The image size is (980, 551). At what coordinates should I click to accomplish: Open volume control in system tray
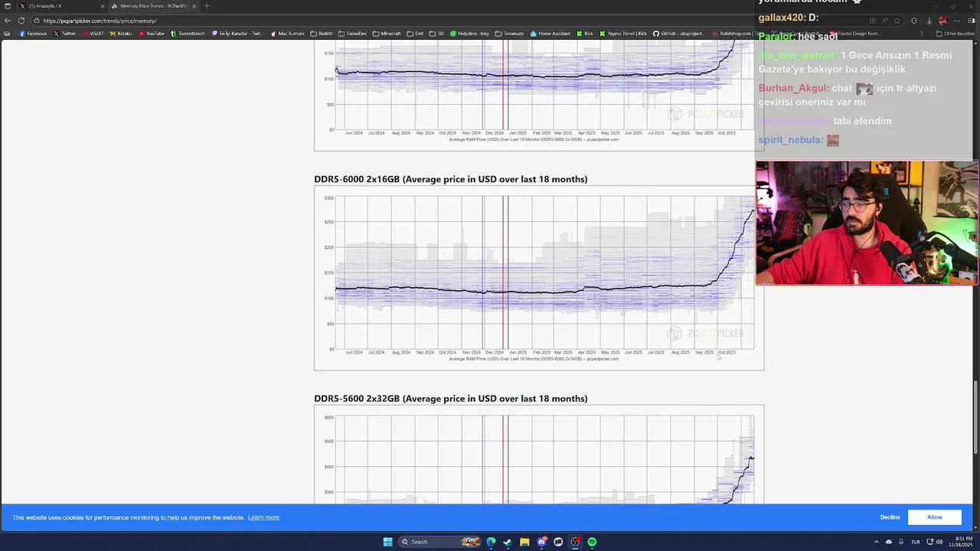click(939, 542)
